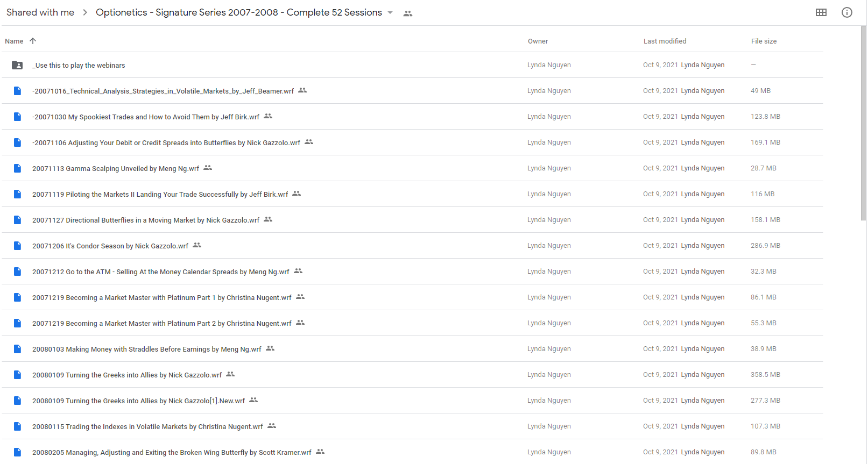Select 'Becoming a Market Master Part 2' file name

coord(162,324)
